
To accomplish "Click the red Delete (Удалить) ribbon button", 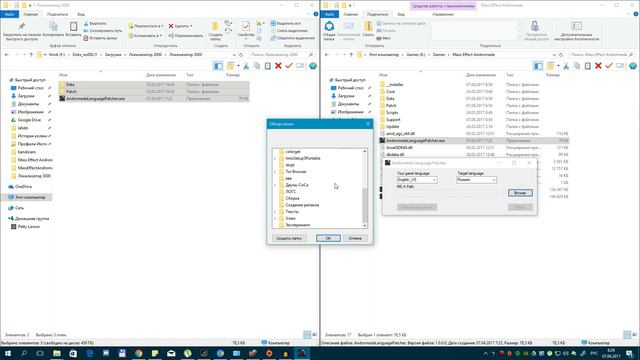I will click(x=180, y=26).
